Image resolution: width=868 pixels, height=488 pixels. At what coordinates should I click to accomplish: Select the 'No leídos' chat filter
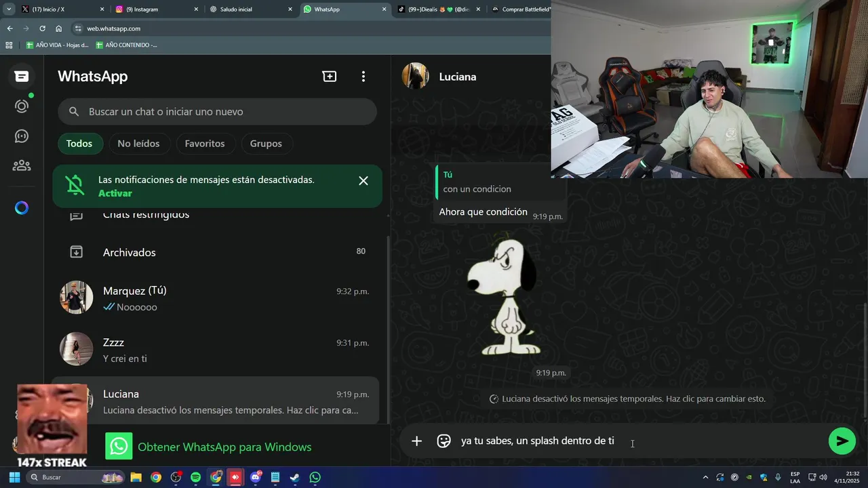(138, 144)
